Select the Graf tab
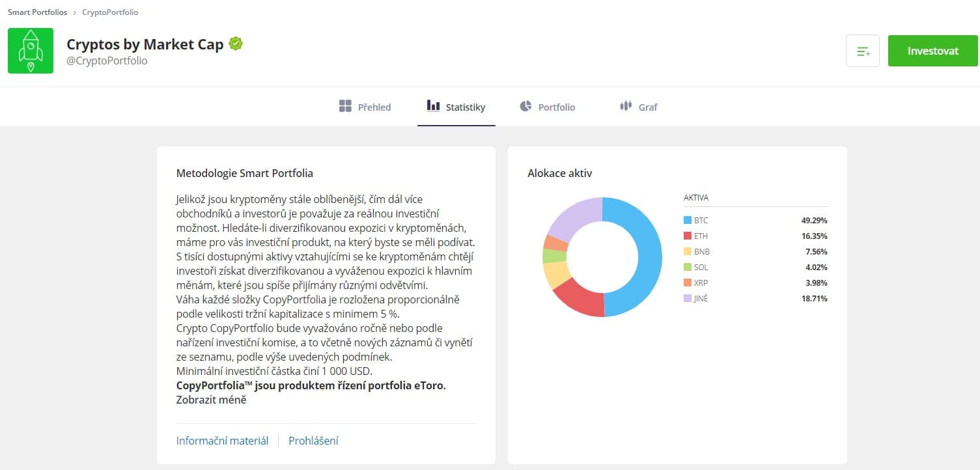This screenshot has height=470, width=980. (x=639, y=107)
